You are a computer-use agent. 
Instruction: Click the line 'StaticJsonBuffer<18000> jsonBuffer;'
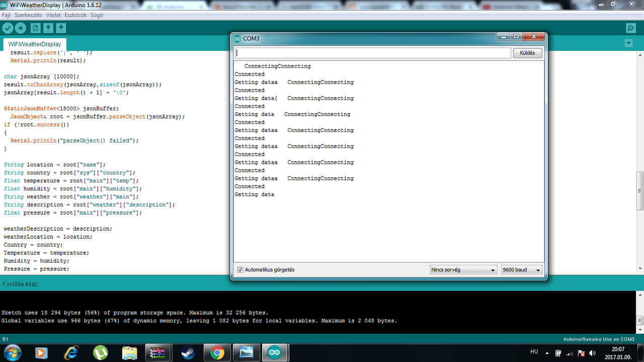(61, 108)
